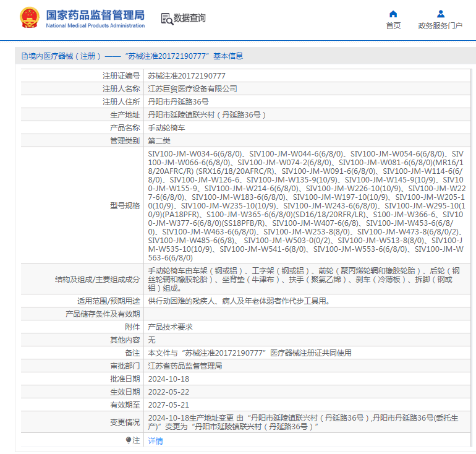Screen dimensions: 476x454
Task: Click the 批准日期 row label
Action: click(125, 379)
